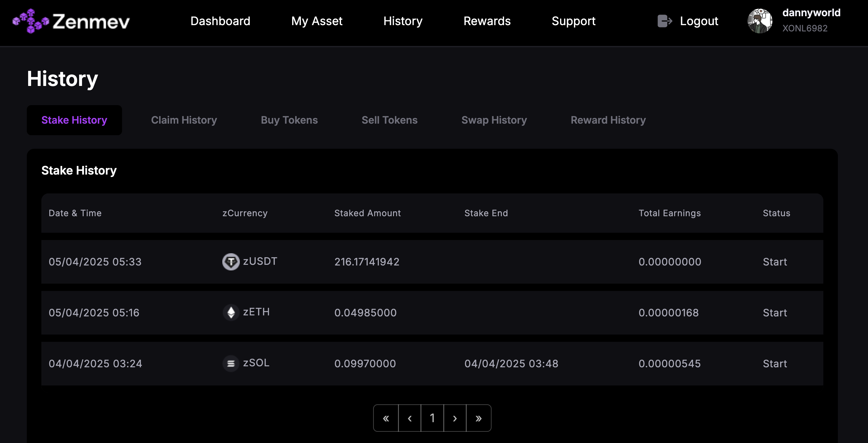Click staked amount 0.04985000
Viewport: 868px width, 443px height.
pyautogui.click(x=365, y=313)
